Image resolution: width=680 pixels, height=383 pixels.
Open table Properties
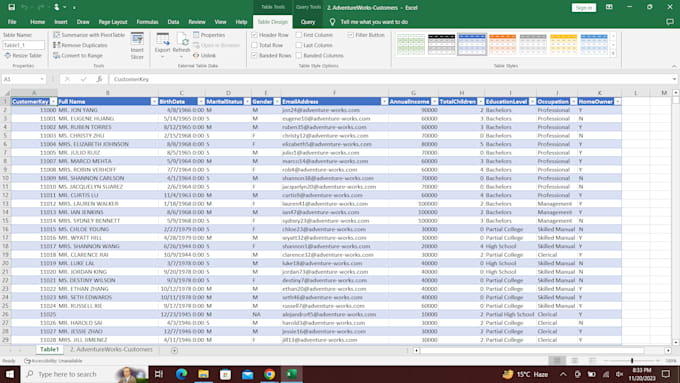pyautogui.click(x=209, y=35)
